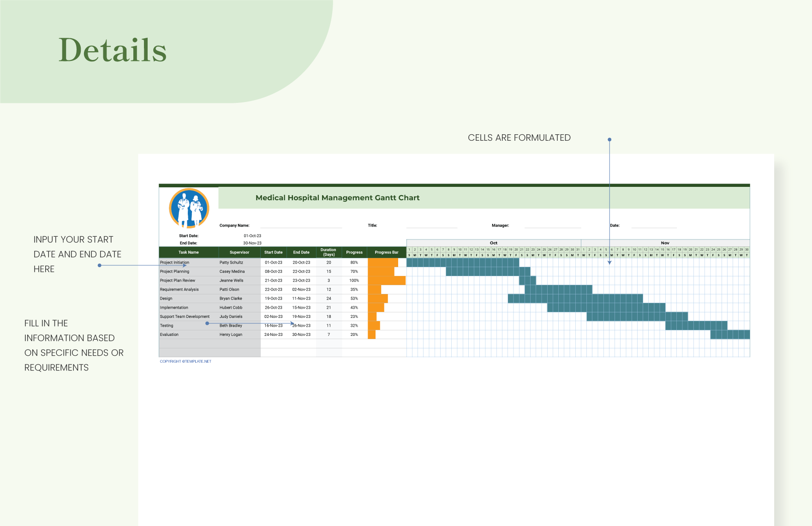Click the teal Gantt bar for Project Planning
Image resolution: width=812 pixels, height=526 pixels.
pos(488,271)
